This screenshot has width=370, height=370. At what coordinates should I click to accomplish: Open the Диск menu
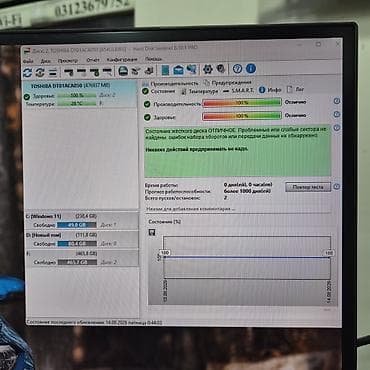(x=46, y=61)
